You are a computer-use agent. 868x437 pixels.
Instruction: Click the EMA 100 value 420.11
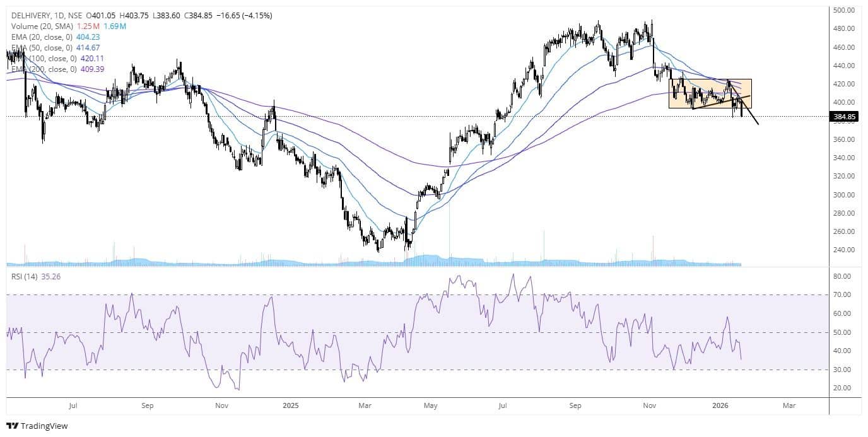coord(93,58)
